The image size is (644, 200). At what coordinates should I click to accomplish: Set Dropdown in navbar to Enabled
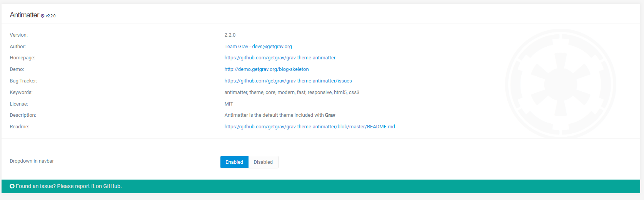pos(234,162)
